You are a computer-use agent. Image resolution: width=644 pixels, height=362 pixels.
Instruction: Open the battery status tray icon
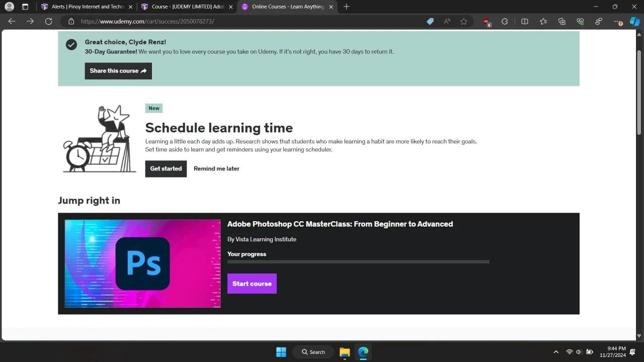coord(590,352)
